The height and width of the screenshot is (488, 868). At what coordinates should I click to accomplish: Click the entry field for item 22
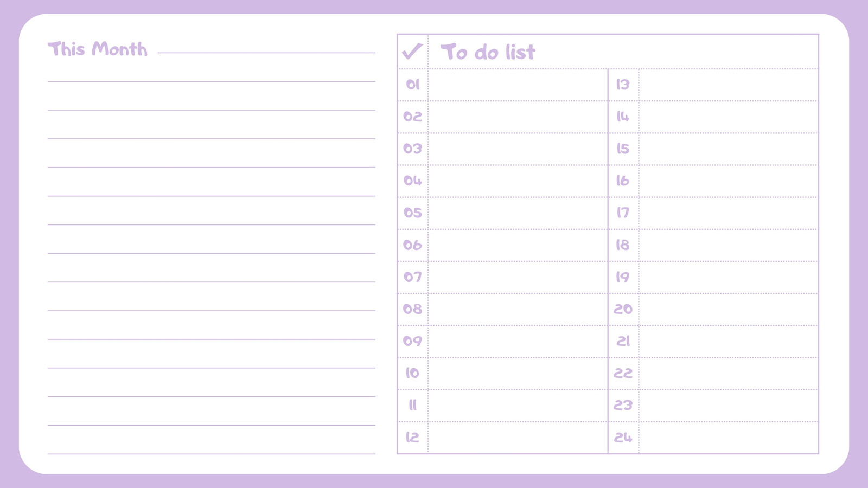coord(729,374)
